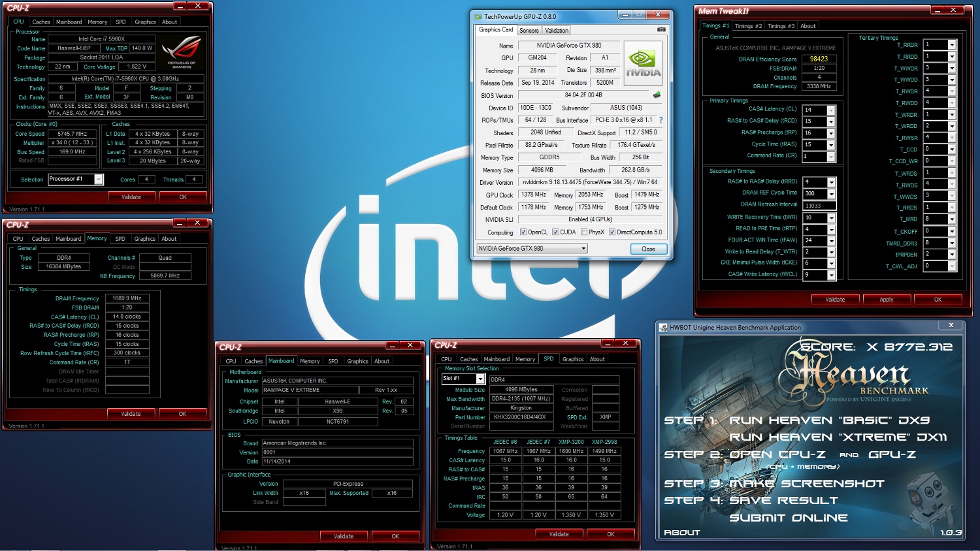Click the GPU-Z title bar icon
The height and width of the screenshot is (551, 980).
coord(478,17)
